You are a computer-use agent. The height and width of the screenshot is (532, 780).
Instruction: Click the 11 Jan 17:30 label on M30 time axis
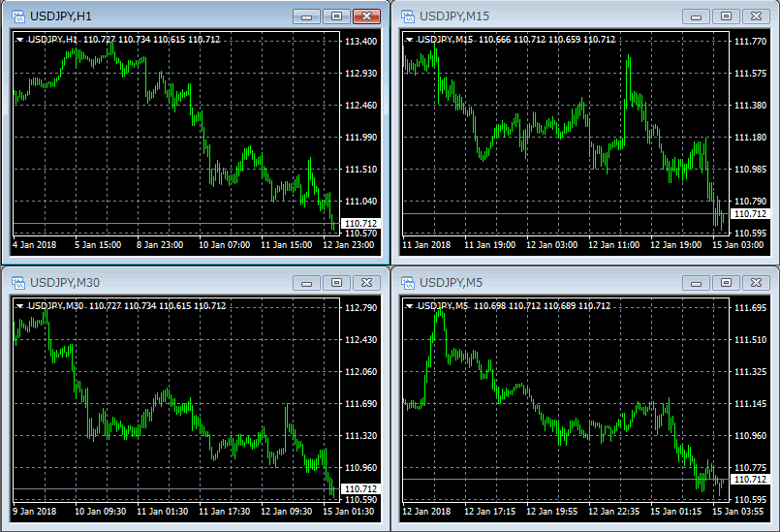225,511
